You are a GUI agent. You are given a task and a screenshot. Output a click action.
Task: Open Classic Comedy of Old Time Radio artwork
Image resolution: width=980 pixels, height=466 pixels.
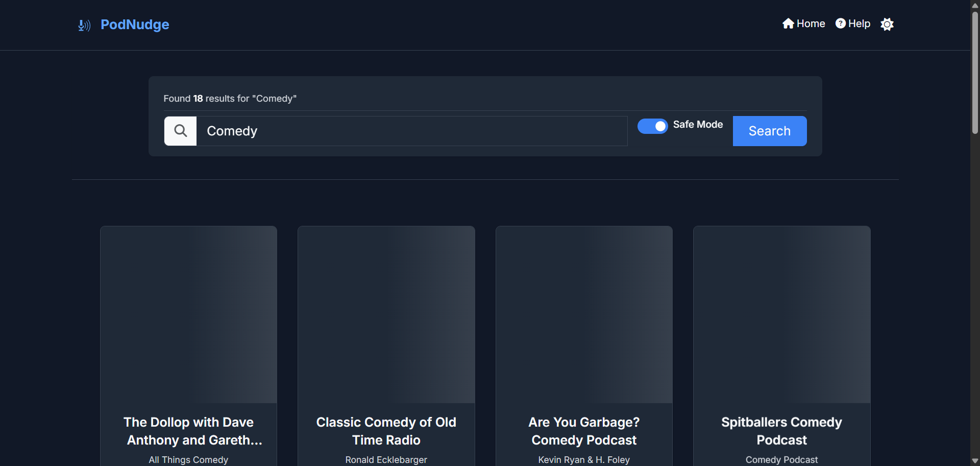[x=386, y=314]
